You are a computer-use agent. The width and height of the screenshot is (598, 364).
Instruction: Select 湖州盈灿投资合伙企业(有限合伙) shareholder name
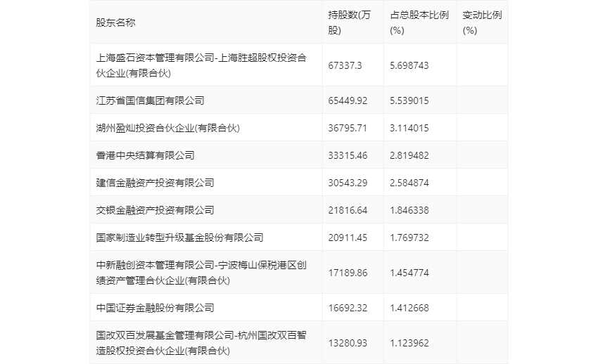pos(168,128)
